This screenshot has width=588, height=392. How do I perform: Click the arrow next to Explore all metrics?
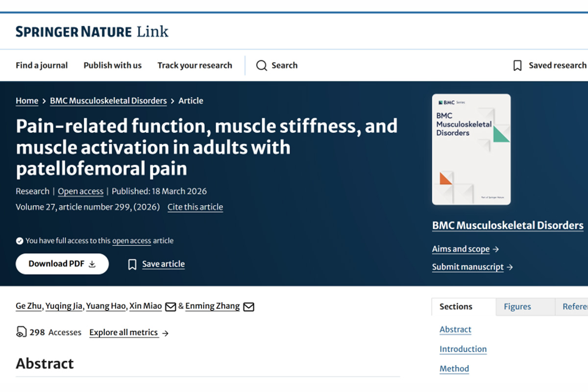[165, 333]
